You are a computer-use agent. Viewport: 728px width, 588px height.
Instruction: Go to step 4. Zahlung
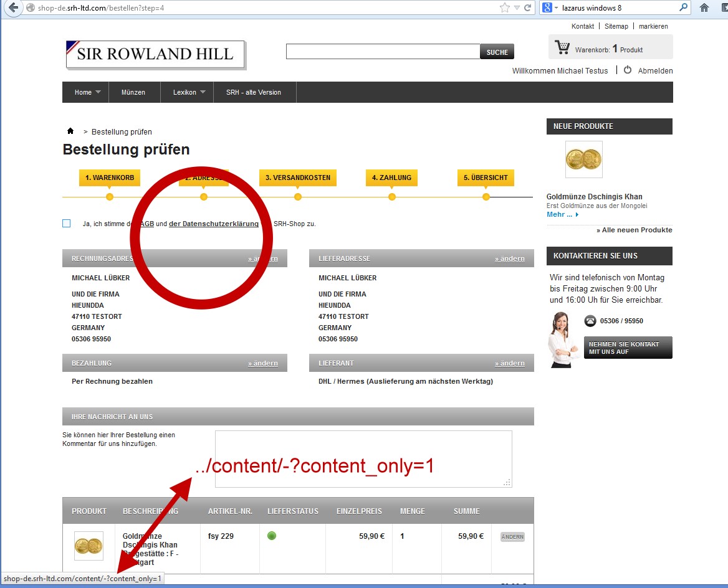click(x=392, y=178)
